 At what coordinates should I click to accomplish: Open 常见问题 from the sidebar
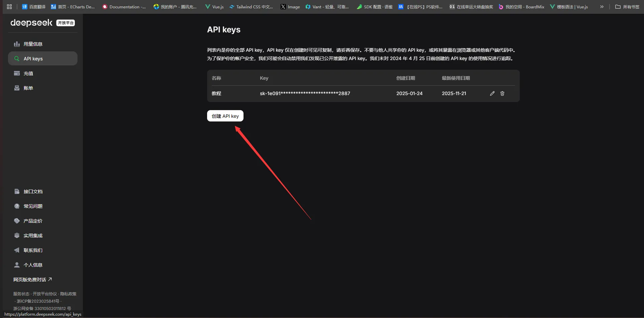click(33, 206)
